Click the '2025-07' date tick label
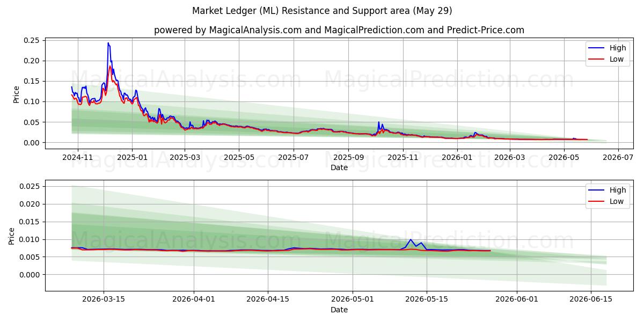Viewport: 644px width, 322px height. coord(293,157)
